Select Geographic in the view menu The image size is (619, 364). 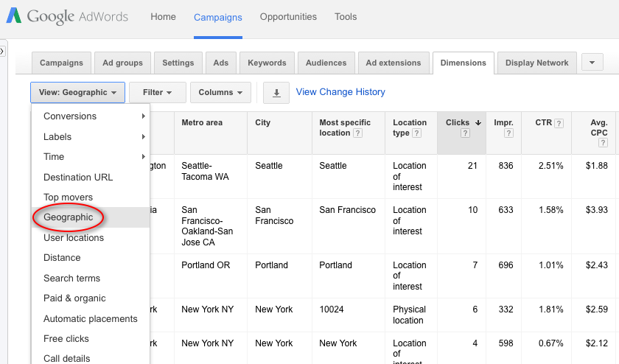91,217
